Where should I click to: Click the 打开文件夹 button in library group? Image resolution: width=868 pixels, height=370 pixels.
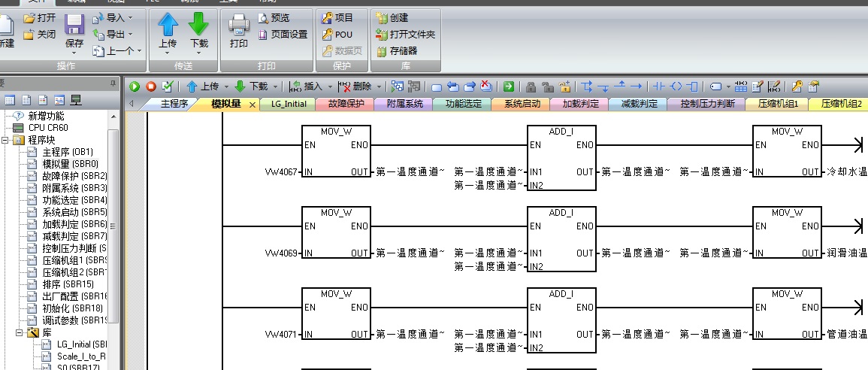click(x=406, y=34)
